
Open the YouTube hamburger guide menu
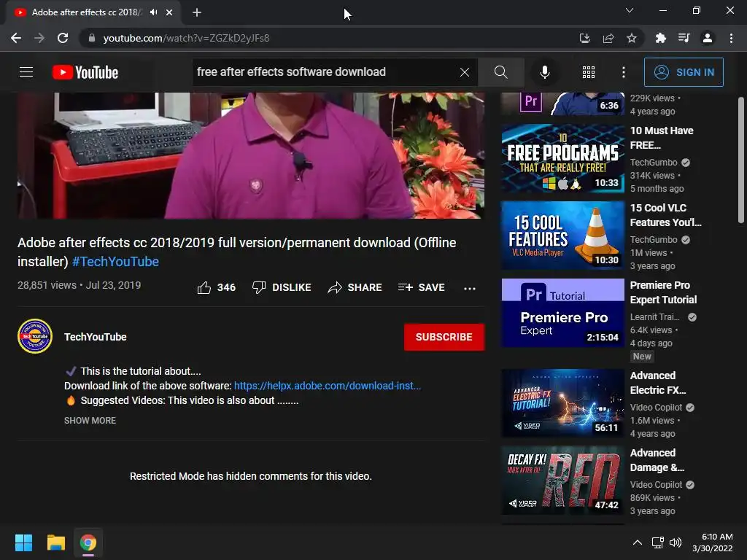26,72
